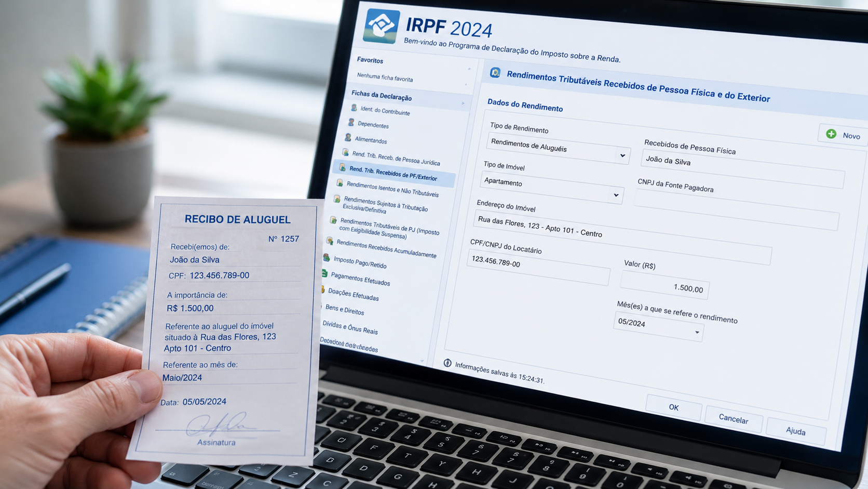
Task: Click the Cancelar button
Action: click(x=733, y=419)
